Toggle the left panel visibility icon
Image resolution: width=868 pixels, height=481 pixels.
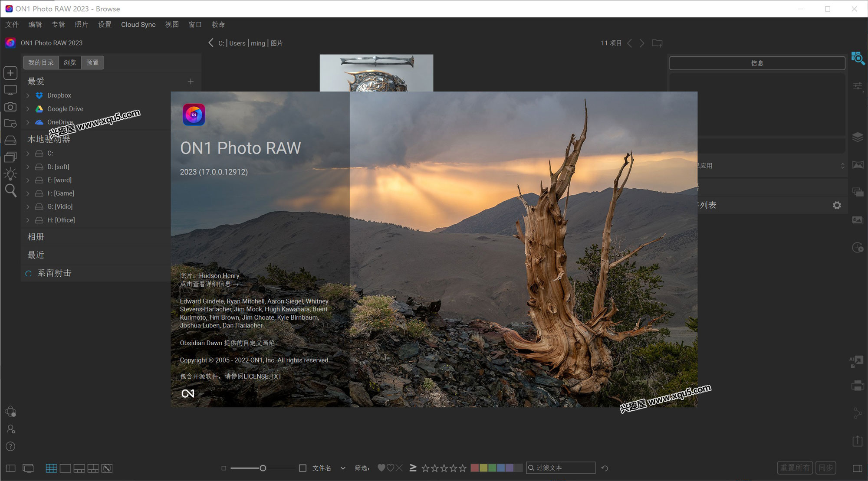click(11, 468)
